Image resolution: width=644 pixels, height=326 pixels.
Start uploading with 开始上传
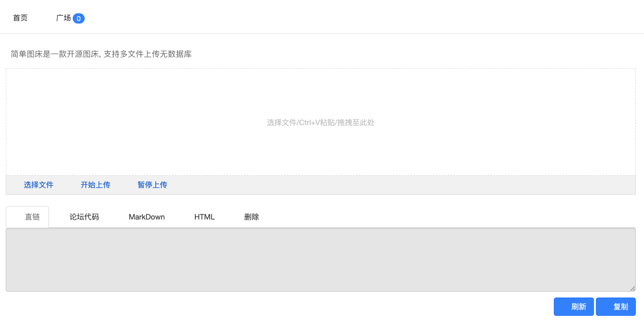[x=95, y=185]
